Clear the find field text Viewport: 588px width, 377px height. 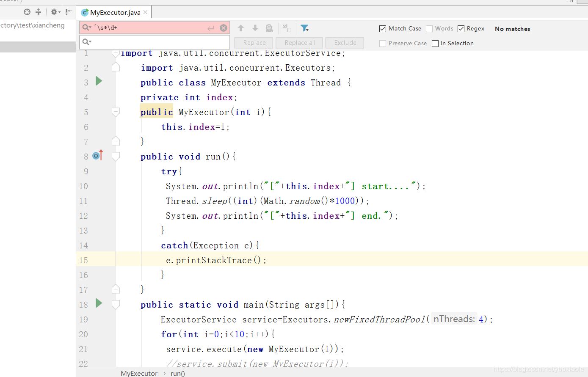click(224, 28)
